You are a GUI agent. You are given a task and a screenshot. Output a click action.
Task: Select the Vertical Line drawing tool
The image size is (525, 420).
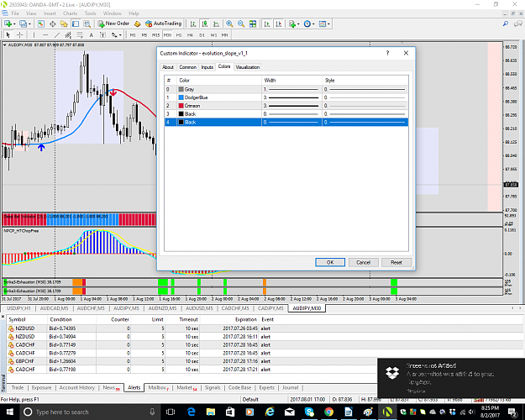[x=34, y=34]
